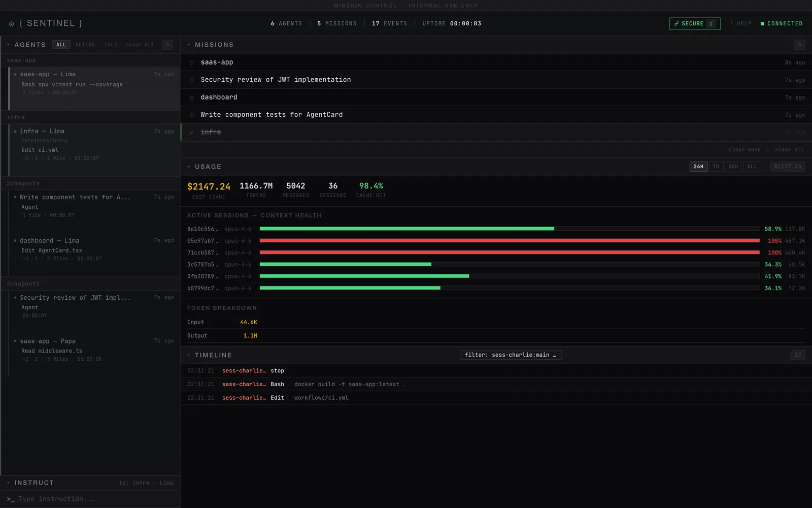Open the sess-charlie:main timeline filter
The width and height of the screenshot is (812, 508).
point(511,355)
